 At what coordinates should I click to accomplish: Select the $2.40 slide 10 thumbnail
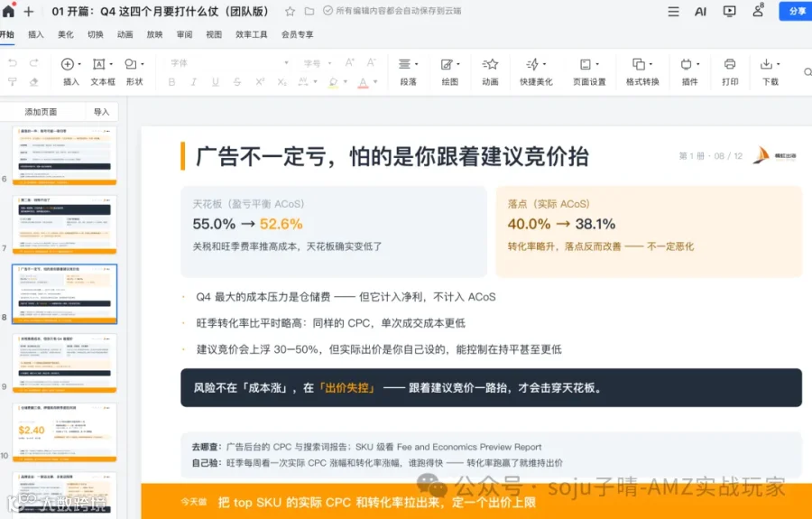pos(64,432)
